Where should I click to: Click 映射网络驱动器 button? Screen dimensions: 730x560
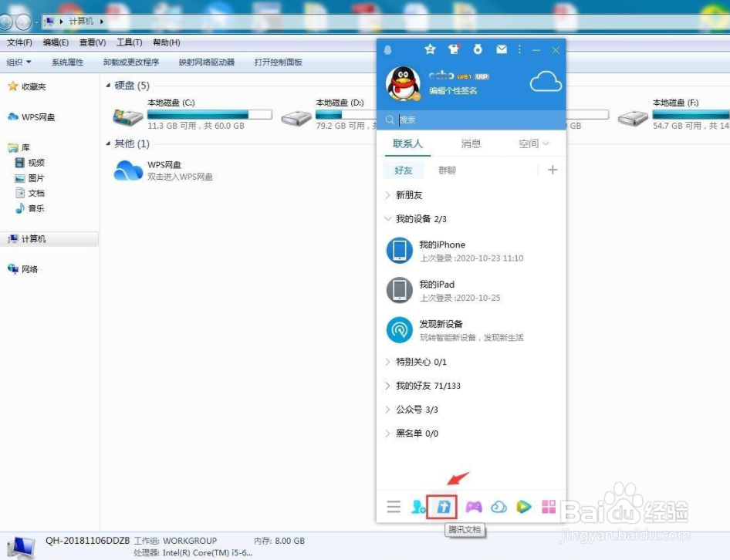[207, 62]
